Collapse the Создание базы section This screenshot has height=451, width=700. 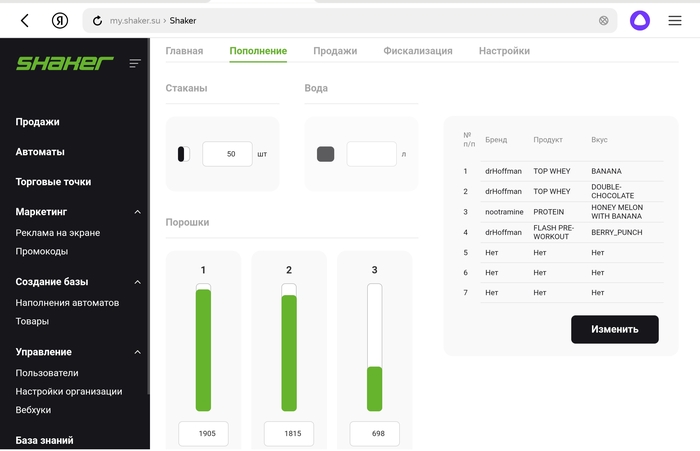(x=138, y=282)
